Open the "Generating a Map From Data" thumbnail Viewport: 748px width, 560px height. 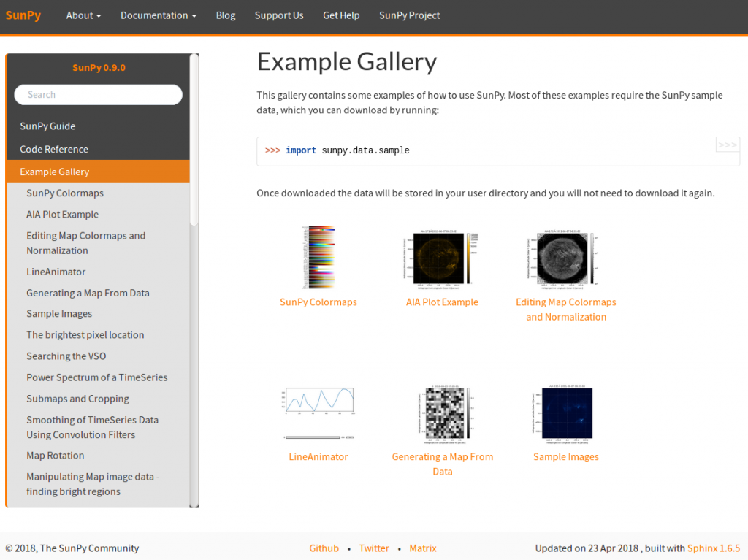tap(442, 413)
